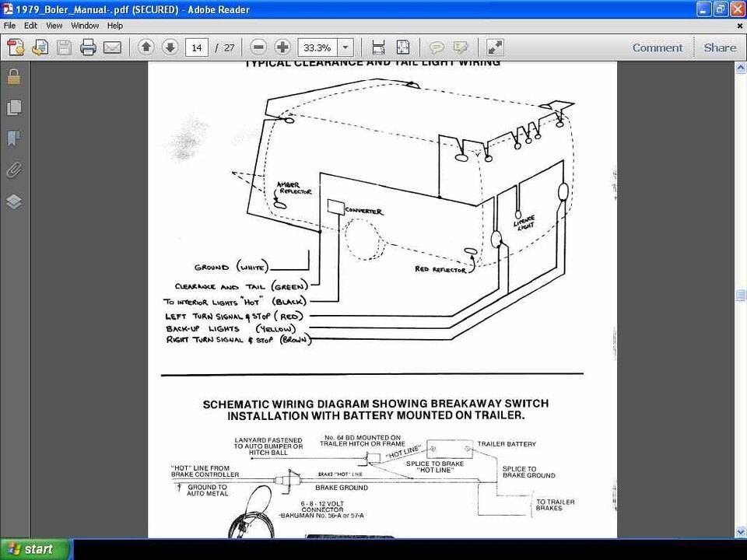Click the page number field
This screenshot has height=560, width=747.
(197, 47)
